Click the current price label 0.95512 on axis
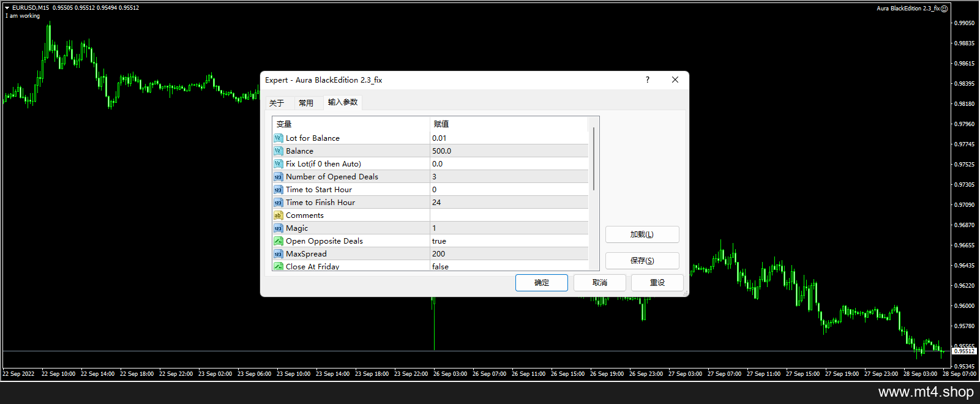 (x=964, y=351)
